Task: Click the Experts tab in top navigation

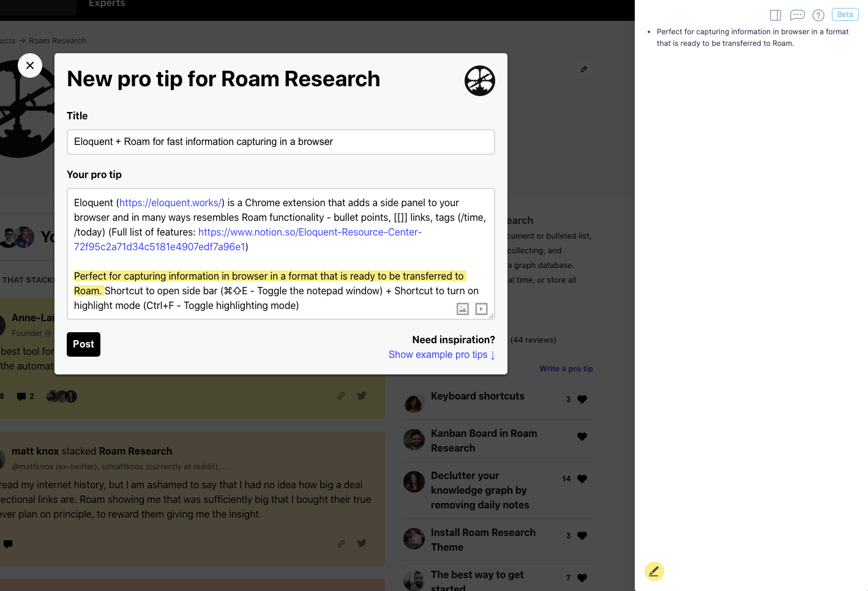Action: (x=107, y=4)
